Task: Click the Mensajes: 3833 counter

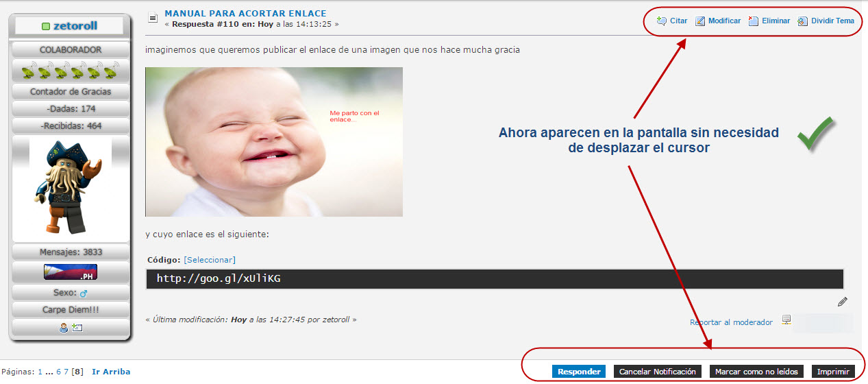Action: tap(71, 252)
